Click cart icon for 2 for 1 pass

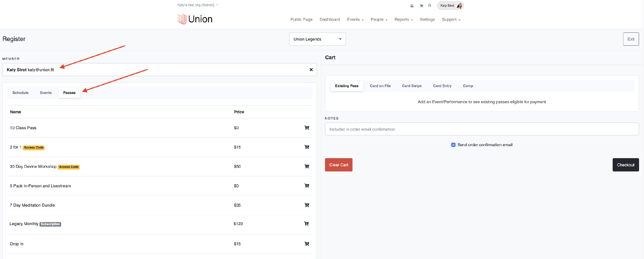307,147
